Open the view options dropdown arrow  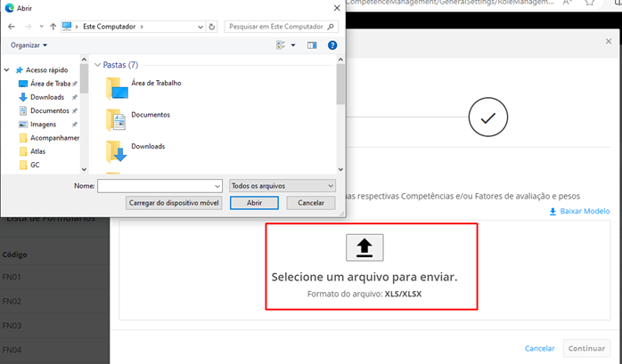291,44
